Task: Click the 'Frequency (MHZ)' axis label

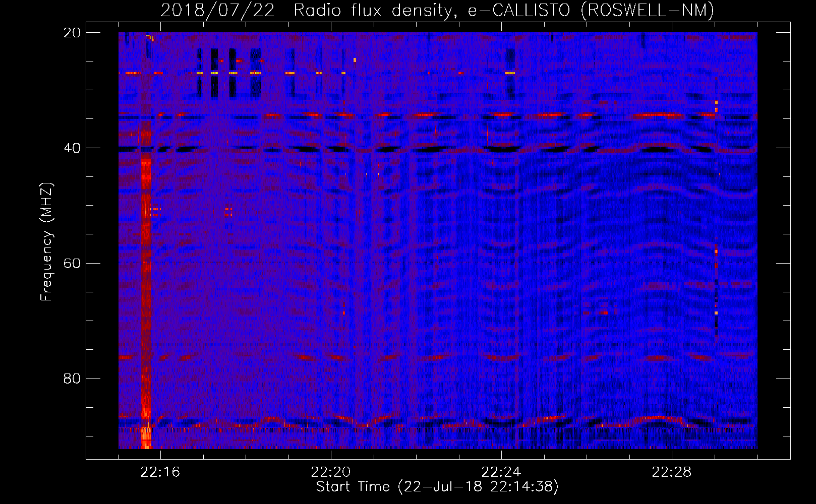Action: pos(46,242)
